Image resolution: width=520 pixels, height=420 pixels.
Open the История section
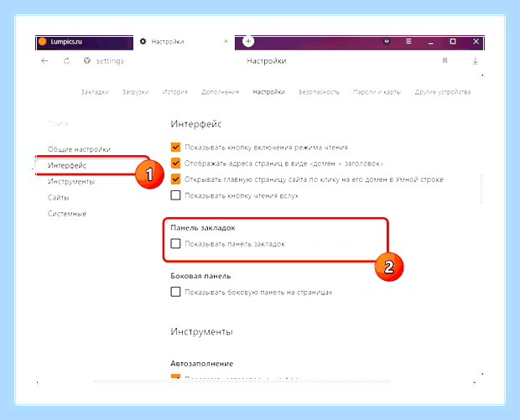[x=175, y=92]
